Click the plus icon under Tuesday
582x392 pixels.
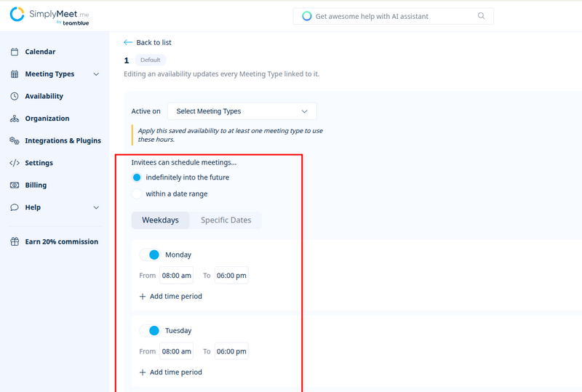click(x=143, y=372)
